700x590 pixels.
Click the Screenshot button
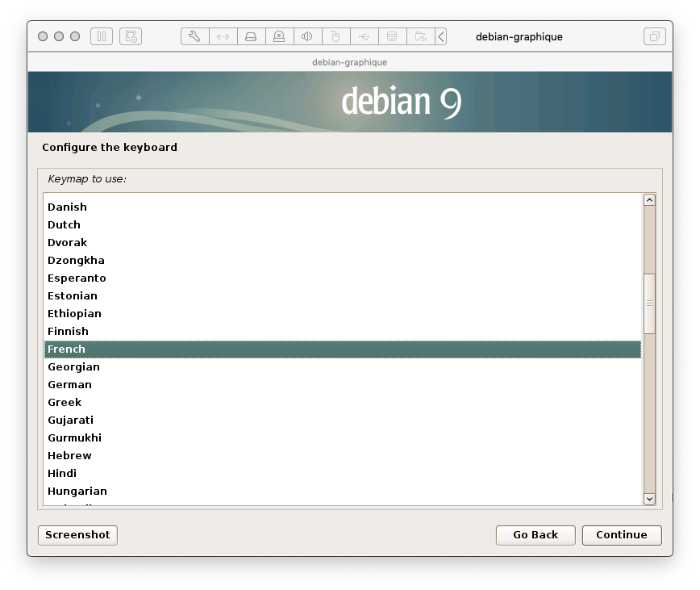click(77, 535)
